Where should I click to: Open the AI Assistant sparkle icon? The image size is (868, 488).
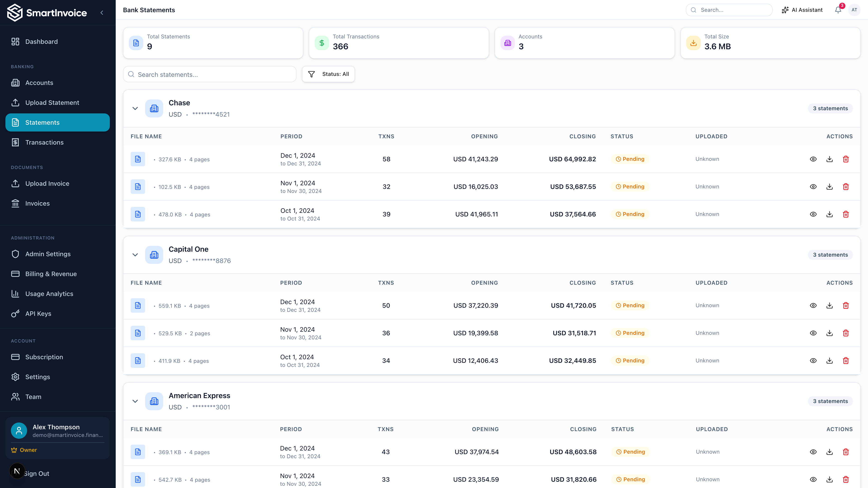click(785, 10)
